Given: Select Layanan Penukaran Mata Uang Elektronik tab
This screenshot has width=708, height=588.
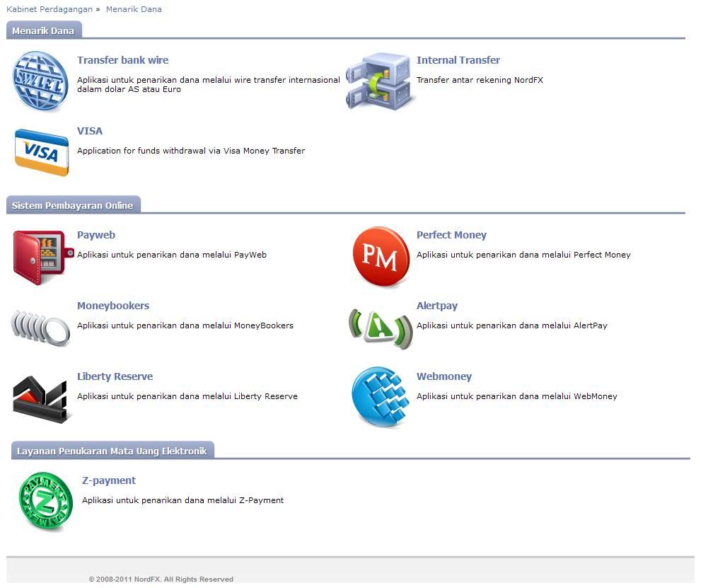Looking at the screenshot, I should pos(112,451).
